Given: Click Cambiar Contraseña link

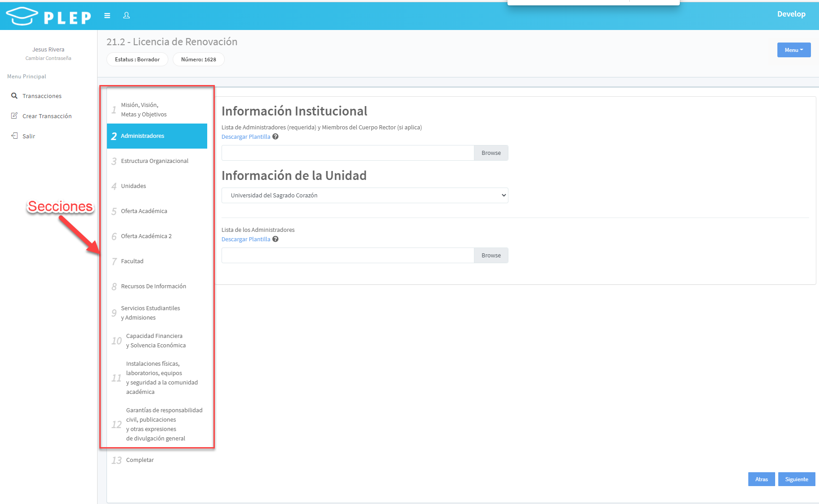Looking at the screenshot, I should (x=48, y=58).
